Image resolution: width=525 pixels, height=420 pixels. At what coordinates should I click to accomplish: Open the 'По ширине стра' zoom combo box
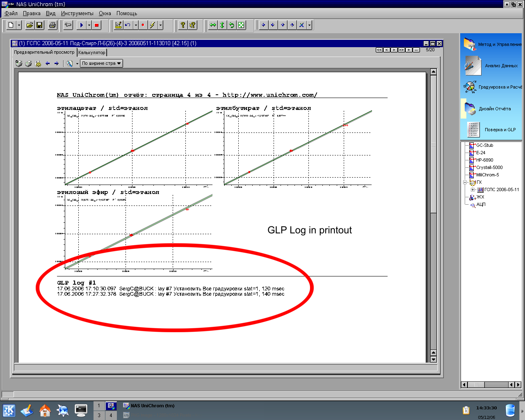[101, 63]
